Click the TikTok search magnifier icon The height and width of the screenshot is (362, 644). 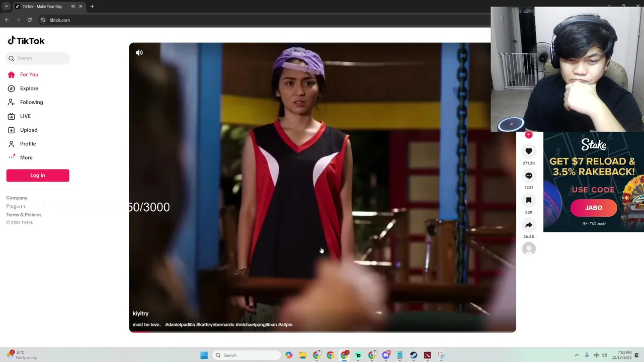click(x=11, y=58)
